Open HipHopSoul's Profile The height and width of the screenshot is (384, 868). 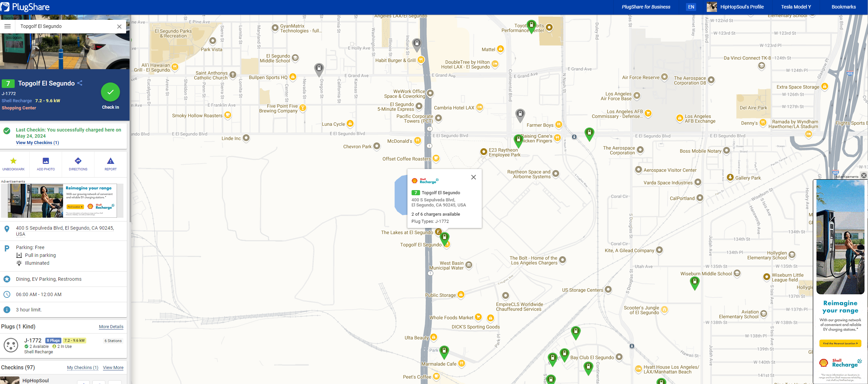735,7
